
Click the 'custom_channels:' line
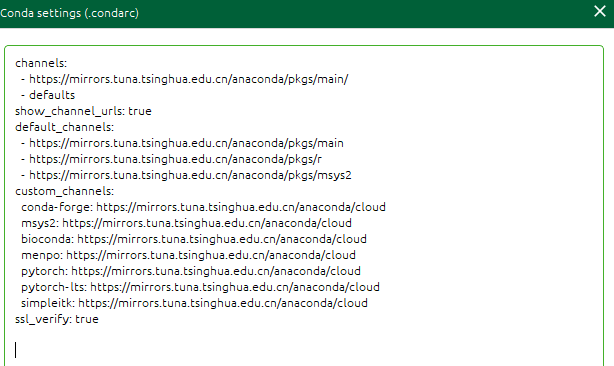pos(65,191)
